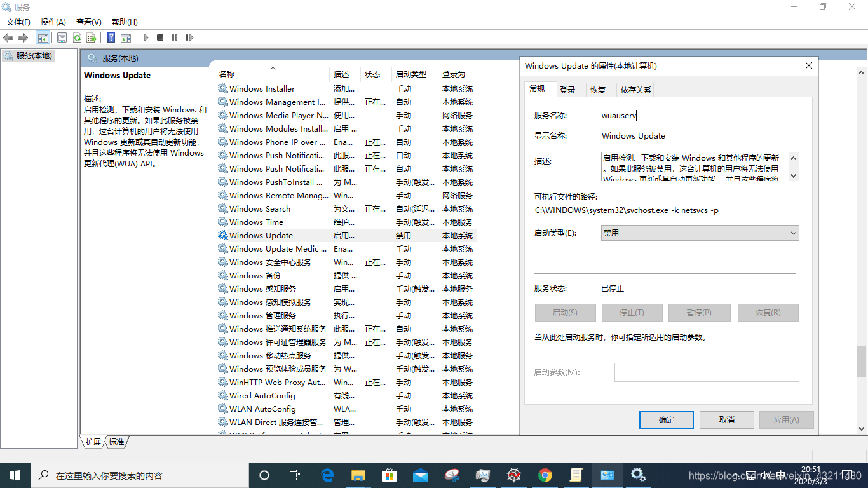
Task: Sort by the 状态 column header
Action: tap(376, 74)
